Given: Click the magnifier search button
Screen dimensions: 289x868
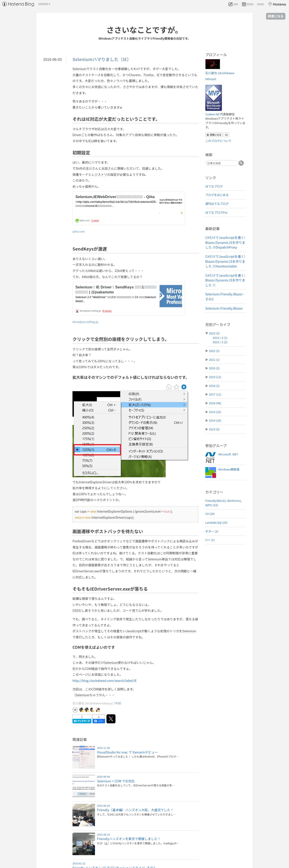Looking at the screenshot, I should (x=241, y=163).
